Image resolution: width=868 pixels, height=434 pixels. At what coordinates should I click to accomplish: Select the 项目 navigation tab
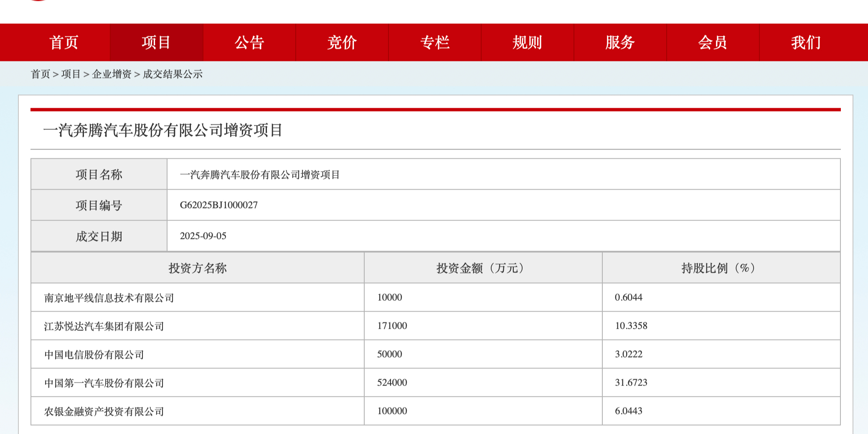pyautogui.click(x=156, y=43)
